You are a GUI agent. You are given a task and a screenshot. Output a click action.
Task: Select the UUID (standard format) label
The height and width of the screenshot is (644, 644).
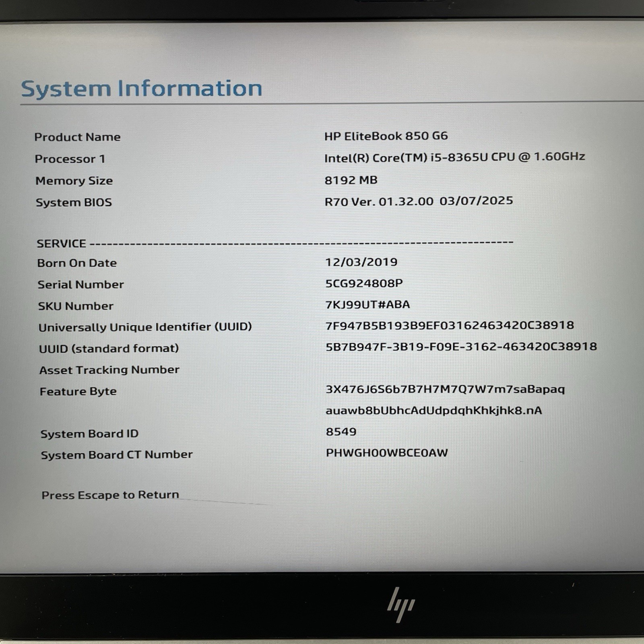click(109, 349)
